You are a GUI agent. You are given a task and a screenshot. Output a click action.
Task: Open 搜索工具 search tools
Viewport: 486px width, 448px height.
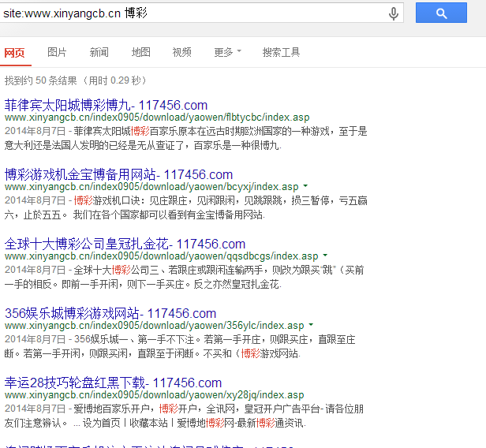pos(281,52)
